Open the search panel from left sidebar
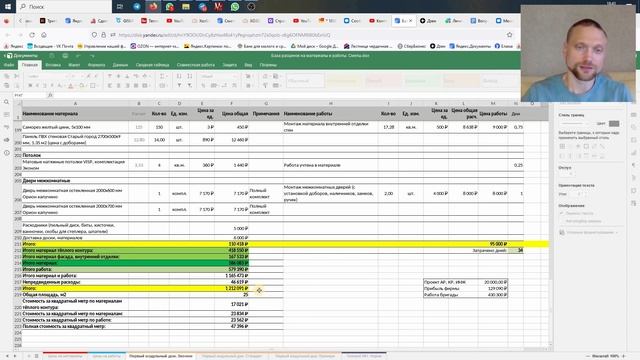 point(7,102)
